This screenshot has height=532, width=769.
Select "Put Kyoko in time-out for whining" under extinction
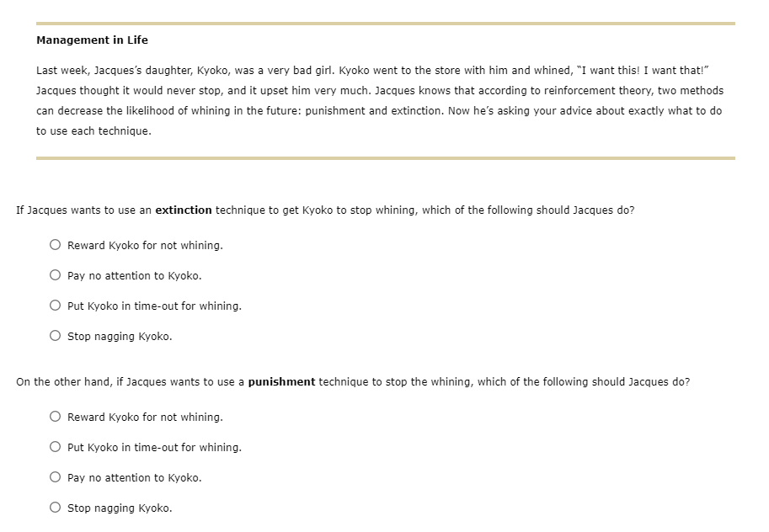coord(55,305)
